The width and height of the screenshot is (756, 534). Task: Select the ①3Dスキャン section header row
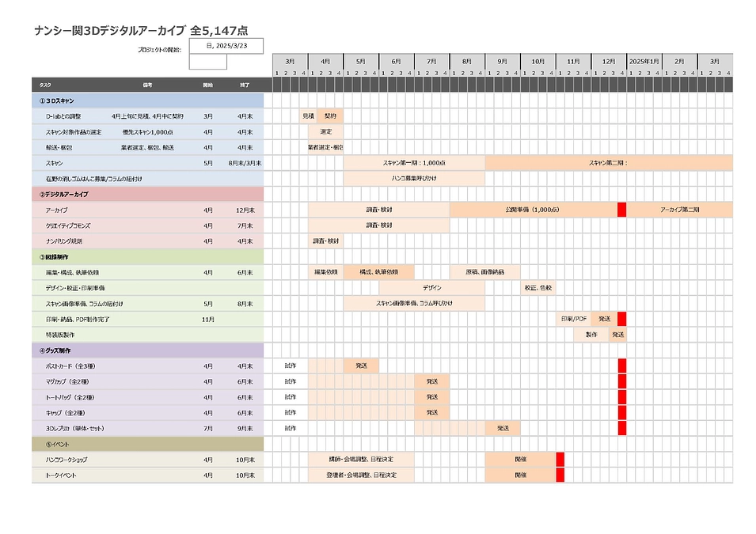(x=147, y=100)
